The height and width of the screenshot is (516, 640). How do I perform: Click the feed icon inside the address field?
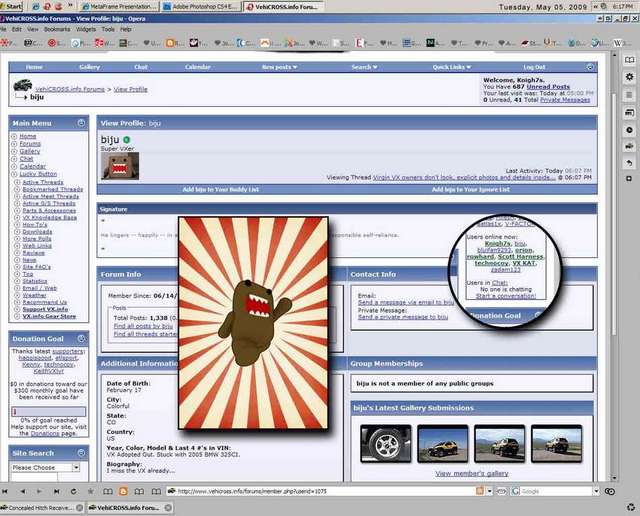coord(480,491)
